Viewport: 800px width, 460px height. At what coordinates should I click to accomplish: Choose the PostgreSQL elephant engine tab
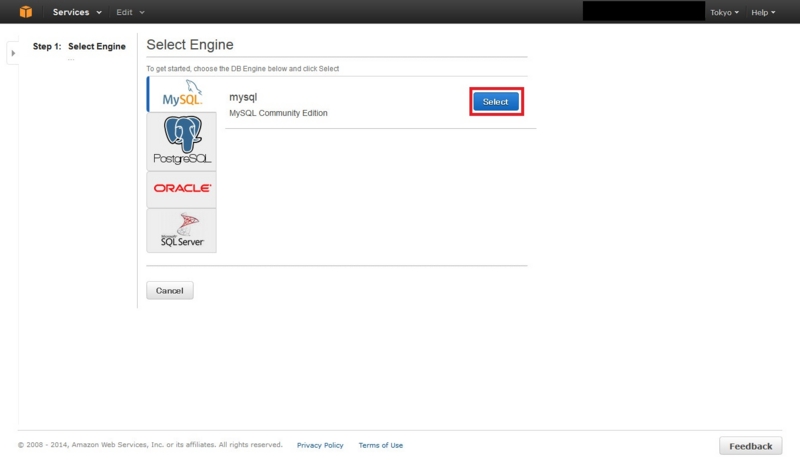(x=182, y=141)
